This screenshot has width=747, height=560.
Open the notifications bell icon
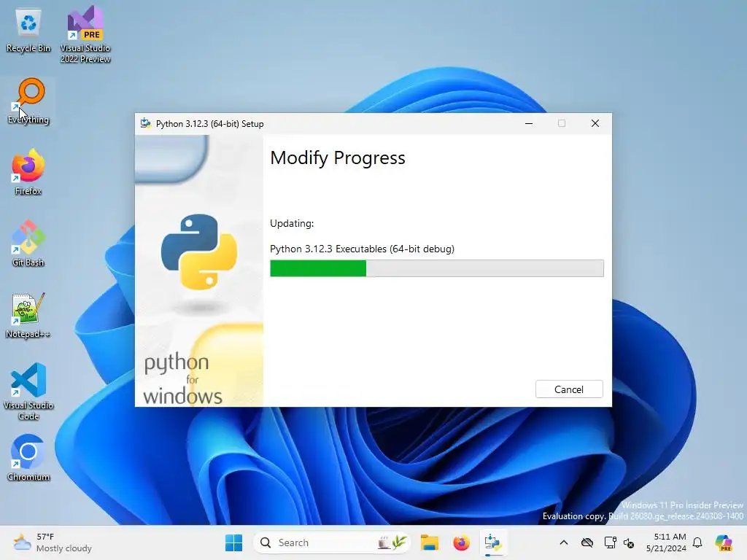(697, 542)
